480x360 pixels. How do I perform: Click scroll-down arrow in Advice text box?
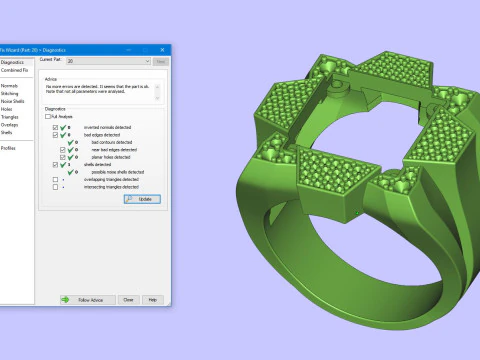tap(157, 98)
